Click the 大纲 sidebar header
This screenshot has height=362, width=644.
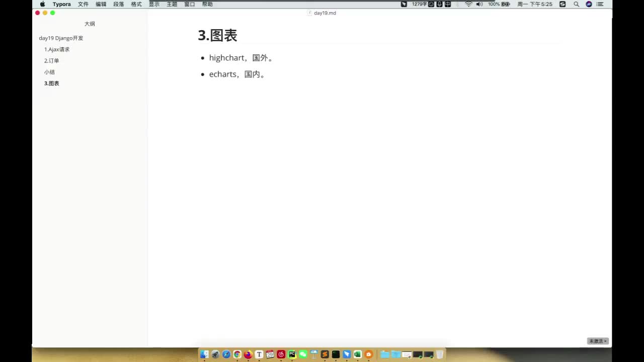click(90, 24)
